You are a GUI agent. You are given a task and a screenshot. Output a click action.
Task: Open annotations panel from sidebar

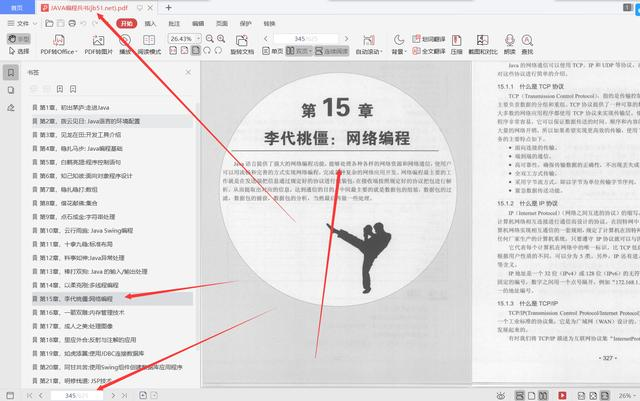(x=11, y=107)
